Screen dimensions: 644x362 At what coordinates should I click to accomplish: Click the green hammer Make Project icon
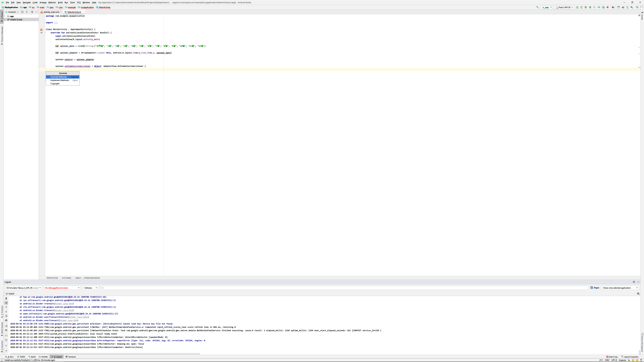pos(537,7)
